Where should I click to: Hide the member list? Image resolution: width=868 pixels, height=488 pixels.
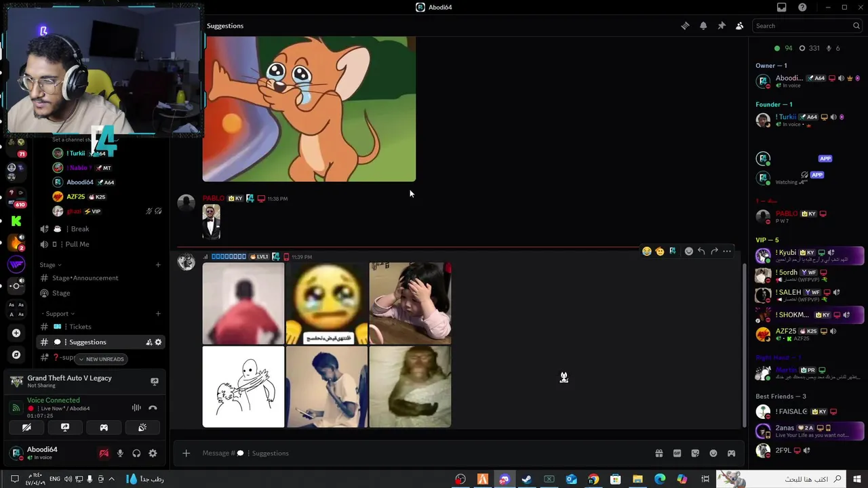(x=739, y=26)
